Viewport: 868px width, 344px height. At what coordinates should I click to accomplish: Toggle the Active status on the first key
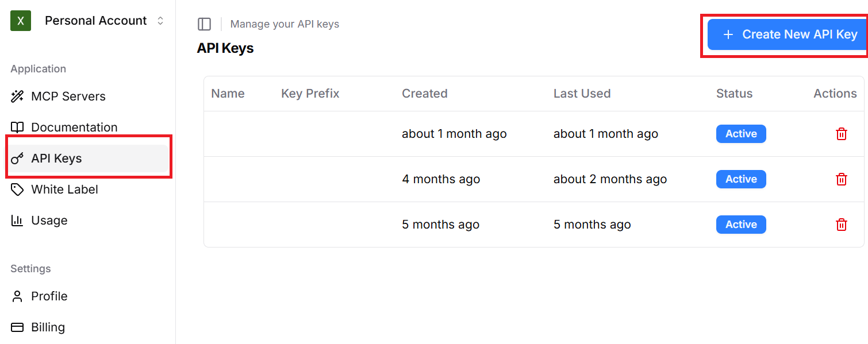[740, 133]
